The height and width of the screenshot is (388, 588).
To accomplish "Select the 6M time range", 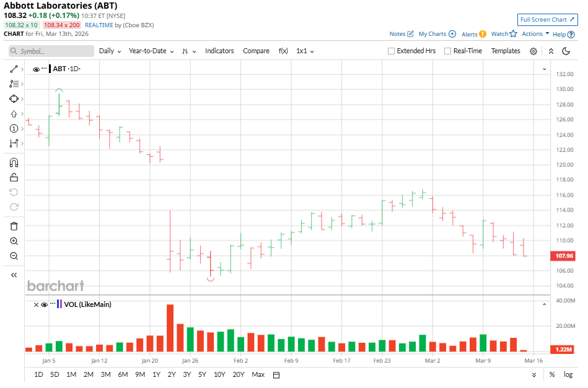I will coord(123,374).
